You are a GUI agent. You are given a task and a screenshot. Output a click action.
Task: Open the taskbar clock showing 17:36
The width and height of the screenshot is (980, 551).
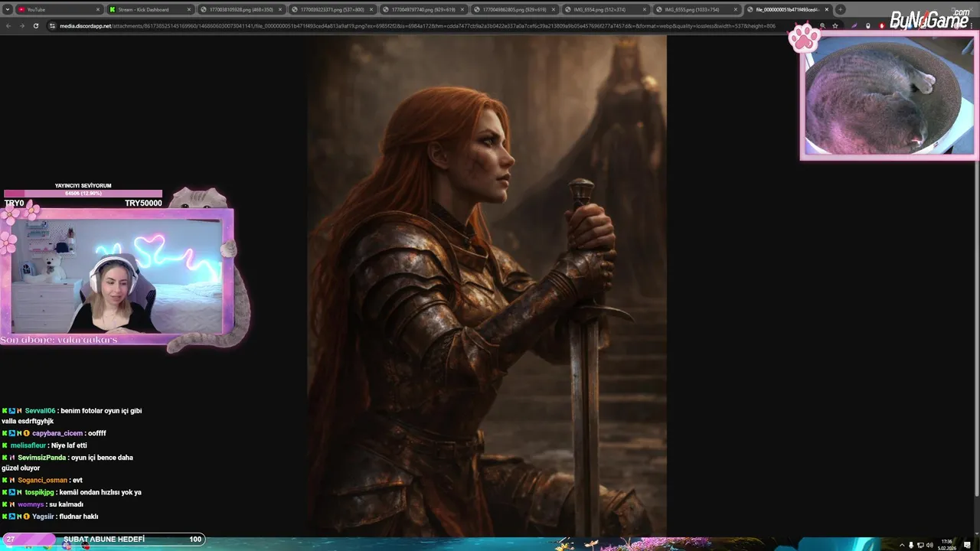[947, 545]
